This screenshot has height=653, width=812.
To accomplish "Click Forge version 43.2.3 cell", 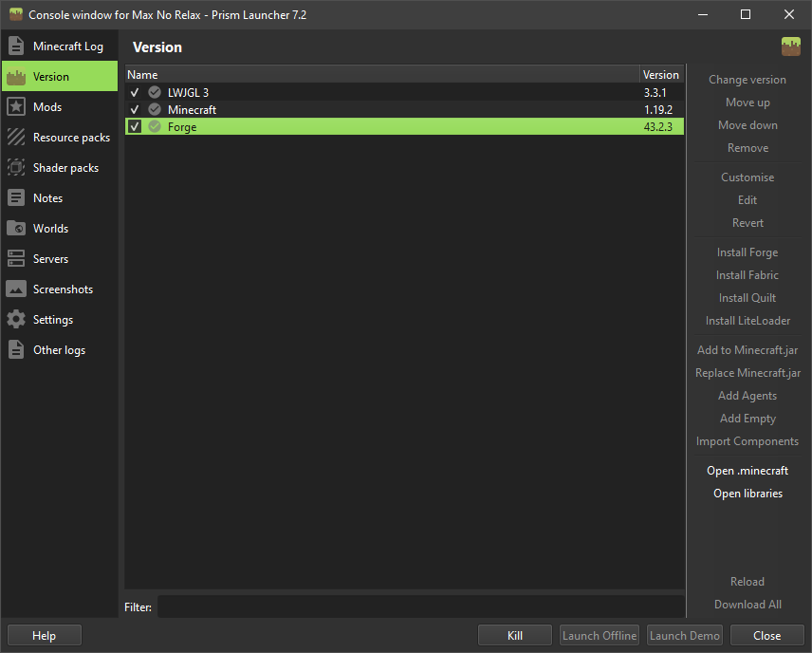I will 658,127.
